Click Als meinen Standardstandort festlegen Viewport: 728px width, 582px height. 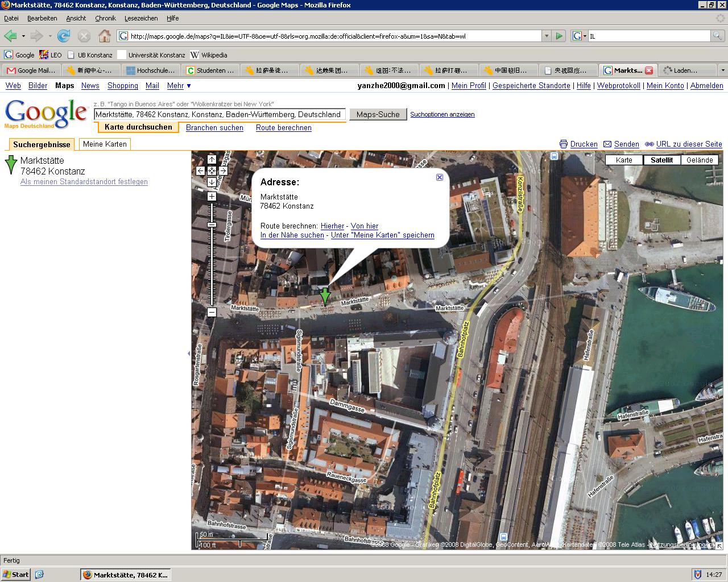click(84, 182)
